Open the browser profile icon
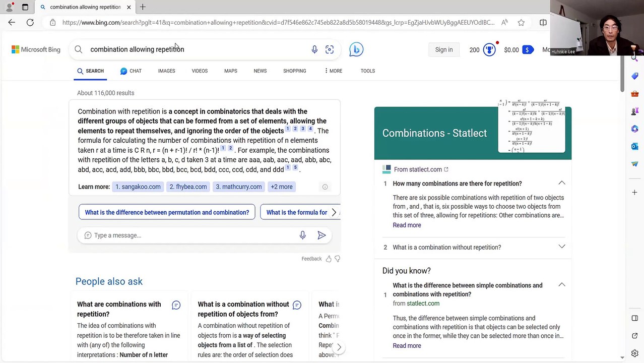 [9, 7]
